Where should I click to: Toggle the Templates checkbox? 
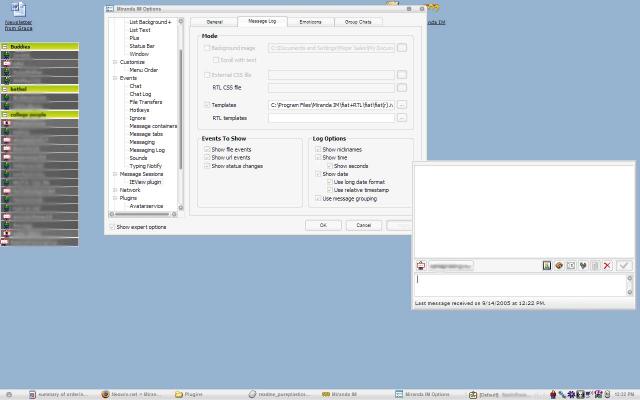point(207,105)
